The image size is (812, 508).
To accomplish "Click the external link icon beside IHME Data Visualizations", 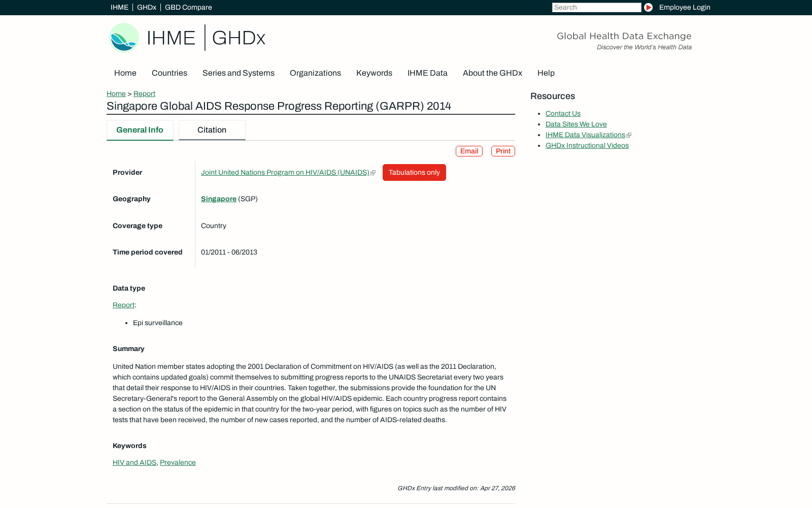I will (x=629, y=135).
